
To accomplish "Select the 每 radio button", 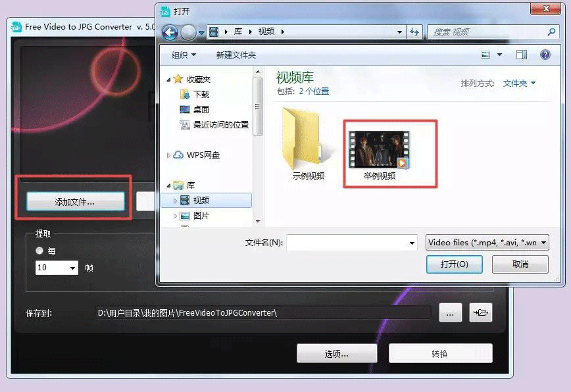I will point(40,251).
